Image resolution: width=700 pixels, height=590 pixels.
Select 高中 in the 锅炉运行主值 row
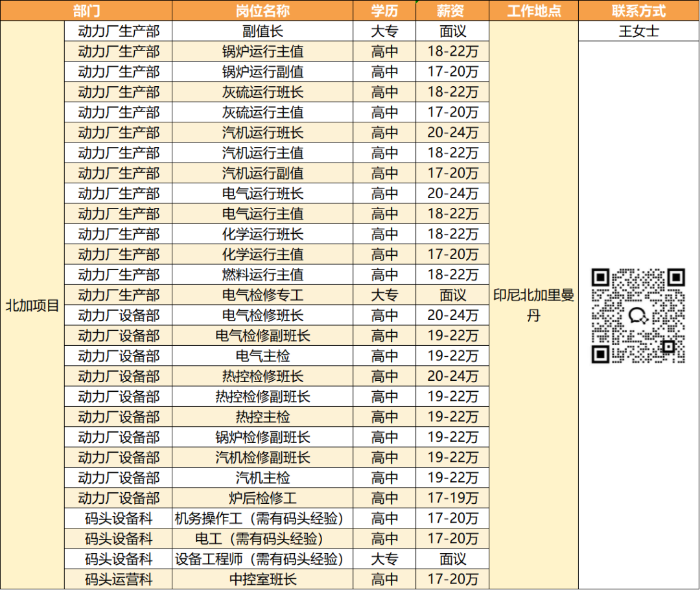point(384,51)
